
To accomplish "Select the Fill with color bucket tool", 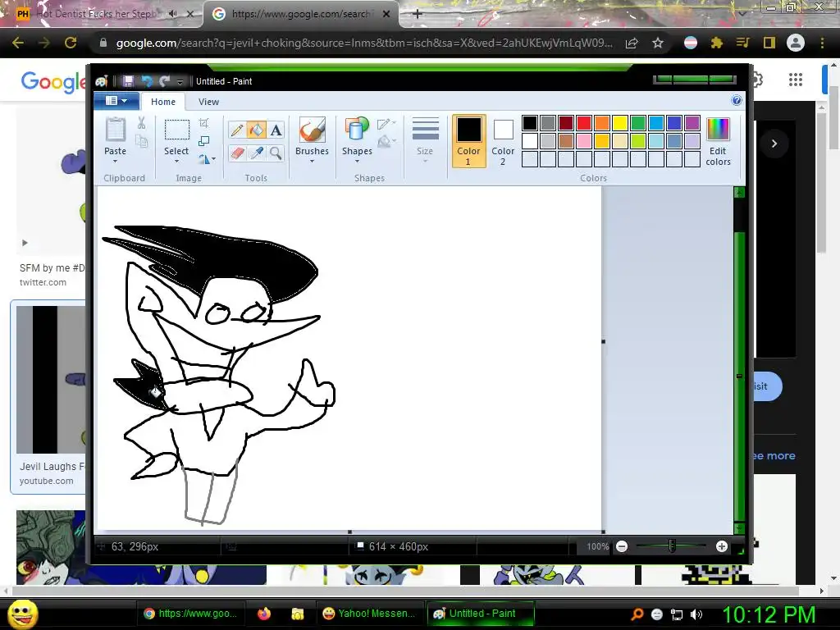I will [257, 130].
